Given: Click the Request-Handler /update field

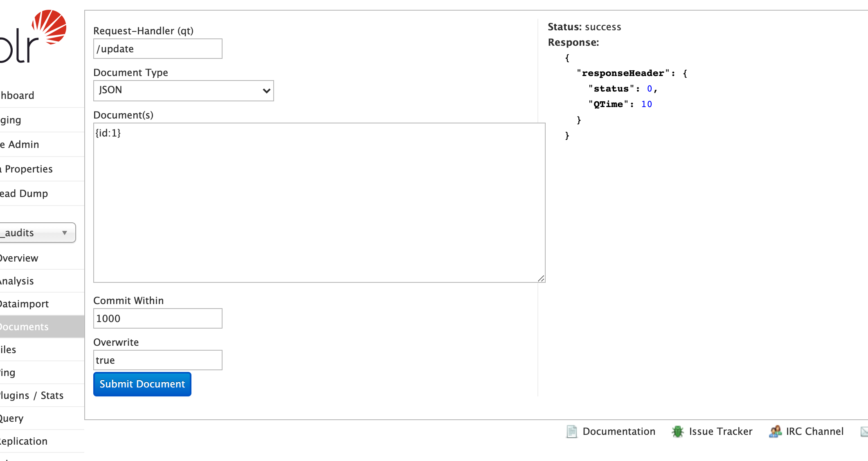Looking at the screenshot, I should (157, 49).
